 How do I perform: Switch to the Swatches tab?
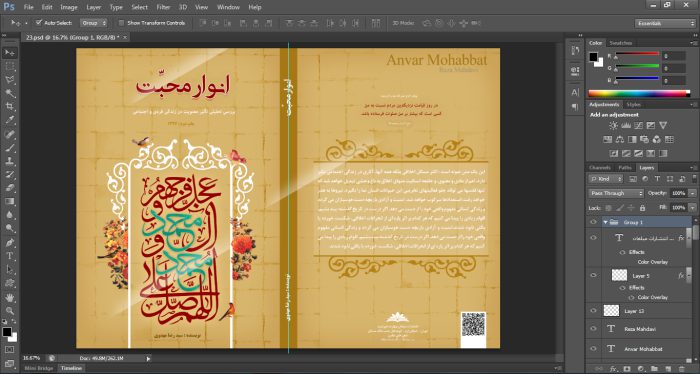point(621,43)
